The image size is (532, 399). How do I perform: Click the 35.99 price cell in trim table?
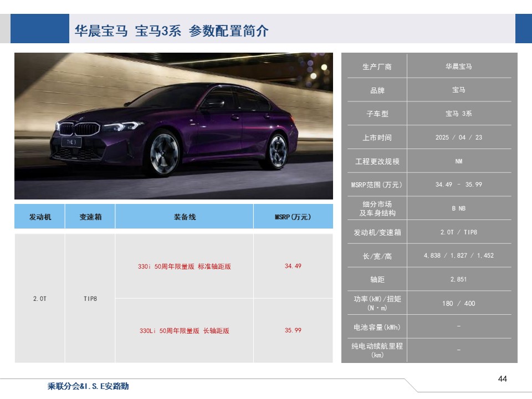[x=293, y=330]
